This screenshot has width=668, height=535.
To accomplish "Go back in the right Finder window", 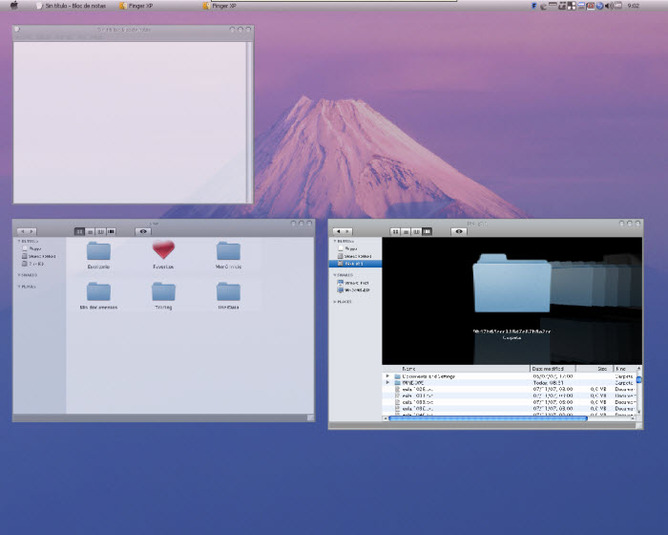I will tap(338, 231).
